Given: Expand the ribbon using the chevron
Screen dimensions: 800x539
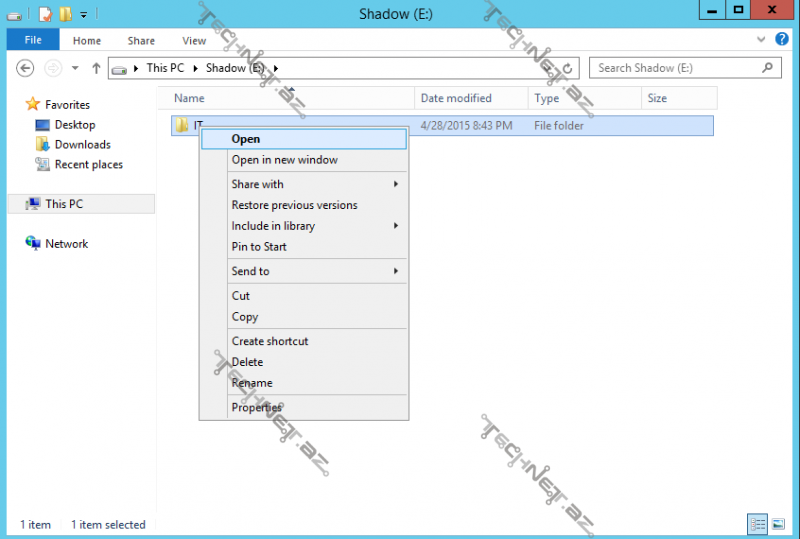Looking at the screenshot, I should pos(760,40).
